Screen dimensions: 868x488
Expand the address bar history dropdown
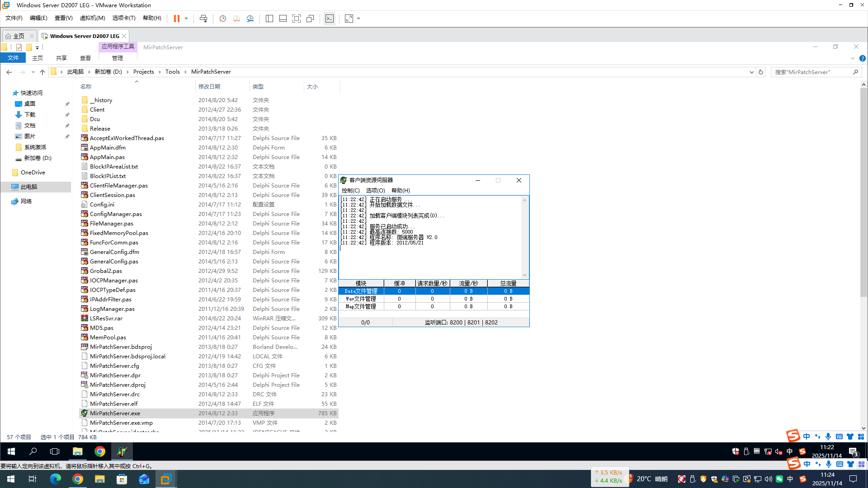pyautogui.click(x=751, y=72)
